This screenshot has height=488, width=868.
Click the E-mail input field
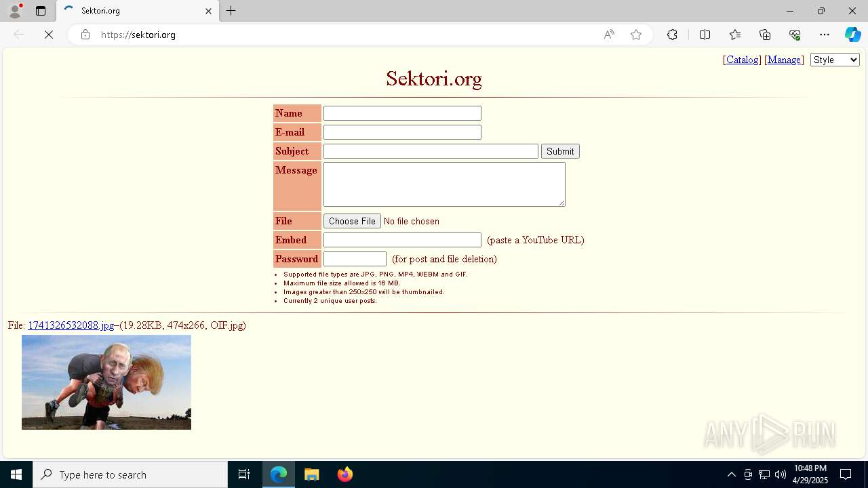coord(402,132)
